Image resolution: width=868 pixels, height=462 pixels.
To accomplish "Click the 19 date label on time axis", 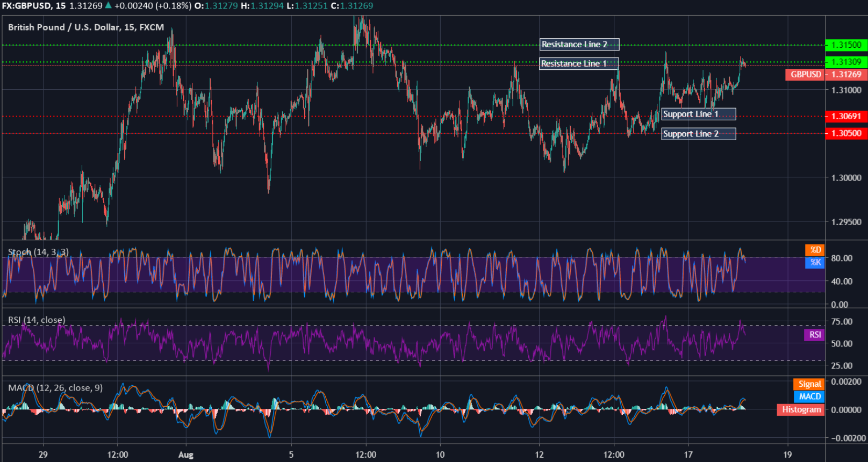I will 787,454.
